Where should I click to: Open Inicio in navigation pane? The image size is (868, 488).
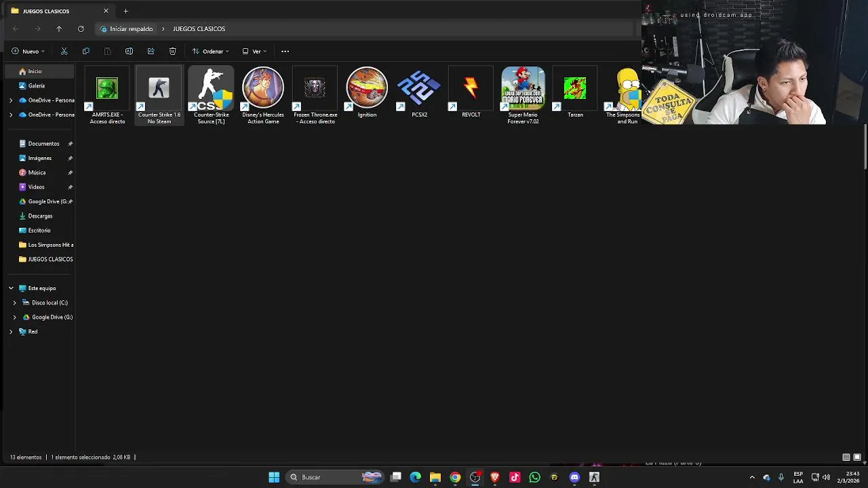point(41,71)
